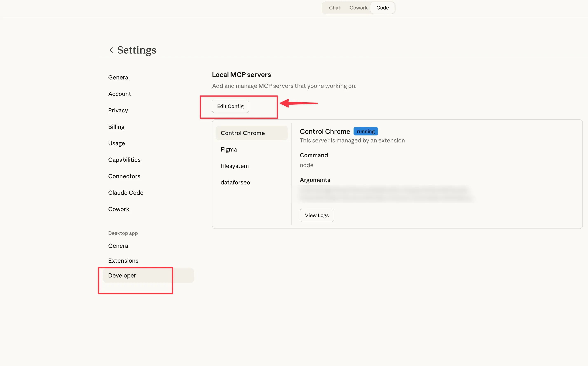
Task: Open the Account settings section
Action: [x=119, y=94]
